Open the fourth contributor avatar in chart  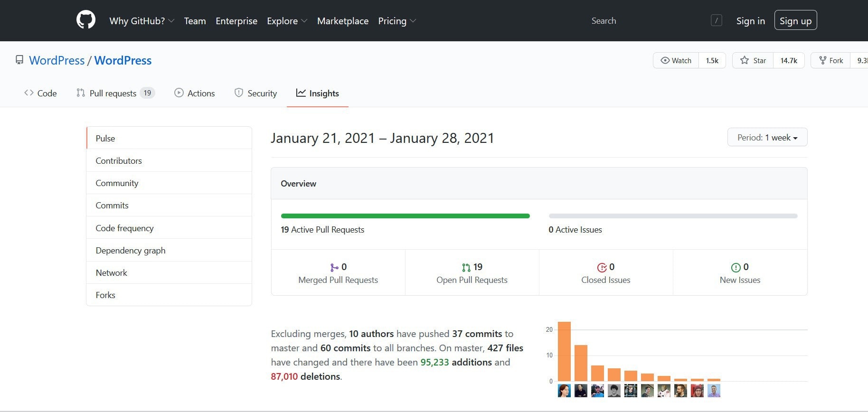pyautogui.click(x=614, y=391)
